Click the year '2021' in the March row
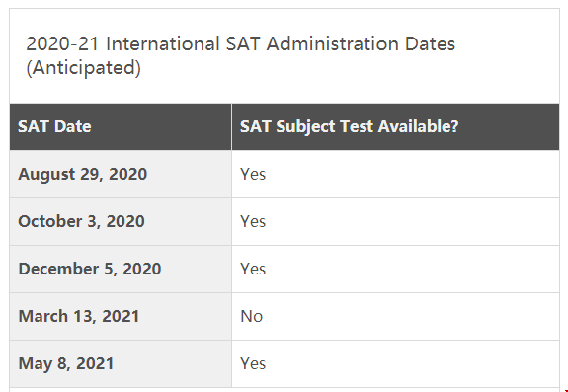568x392 pixels. tap(121, 316)
